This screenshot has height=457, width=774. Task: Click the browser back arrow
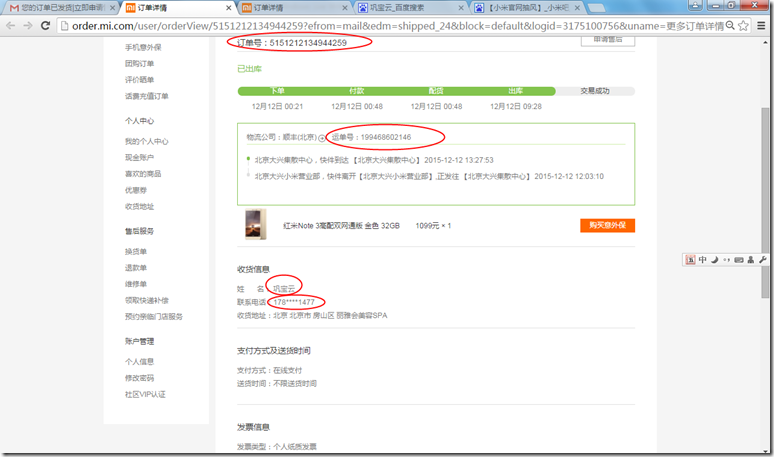pos(11,26)
